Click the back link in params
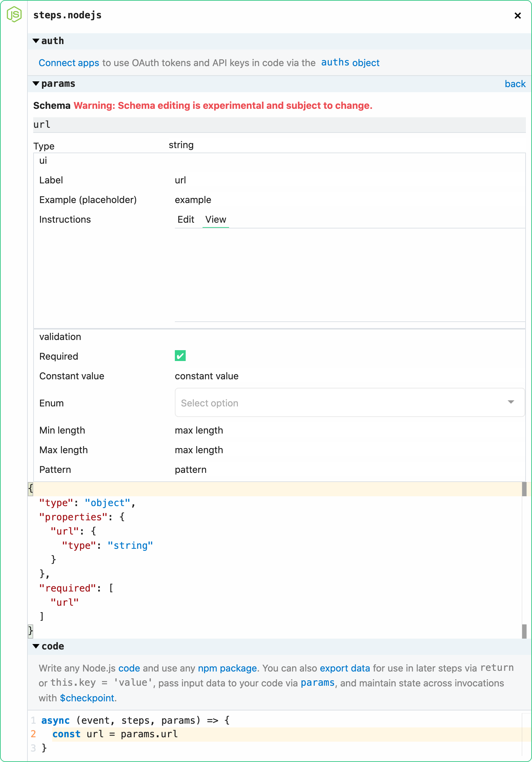Viewport: 532px width, 762px height. [515, 84]
